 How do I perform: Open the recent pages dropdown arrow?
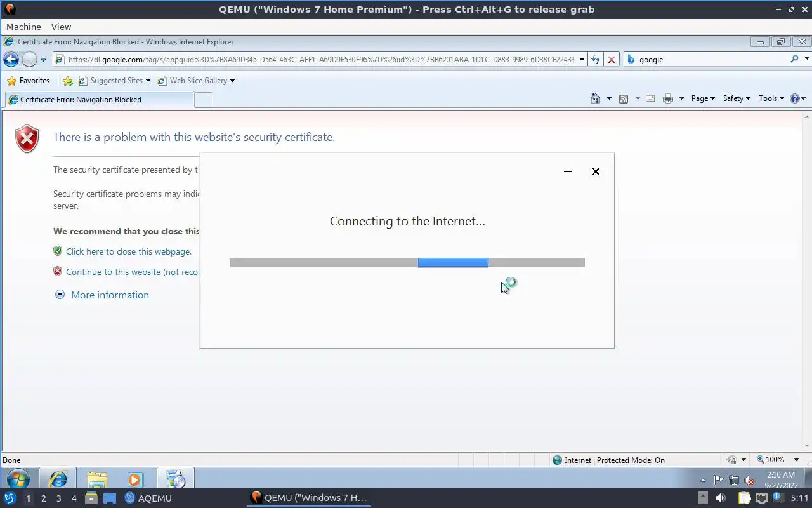tap(43, 60)
